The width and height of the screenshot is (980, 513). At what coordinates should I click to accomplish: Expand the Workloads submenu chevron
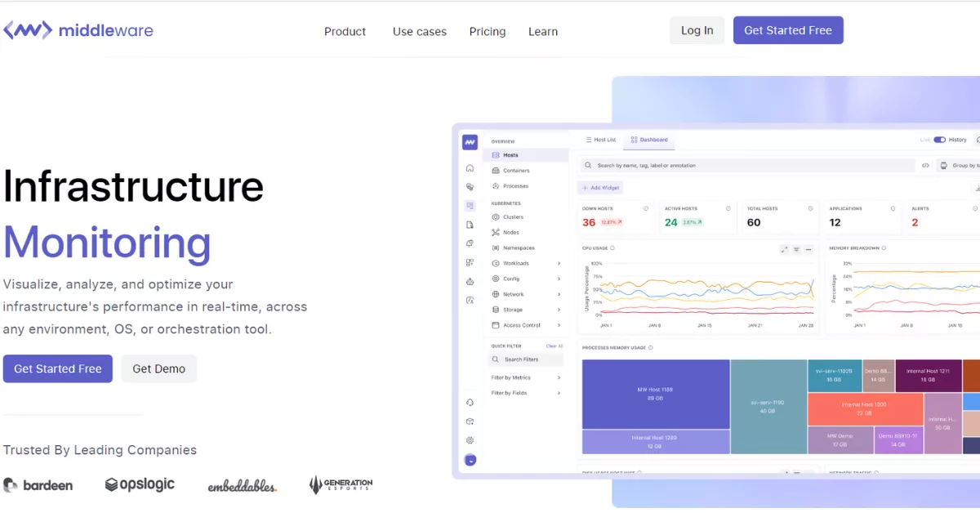click(x=559, y=264)
